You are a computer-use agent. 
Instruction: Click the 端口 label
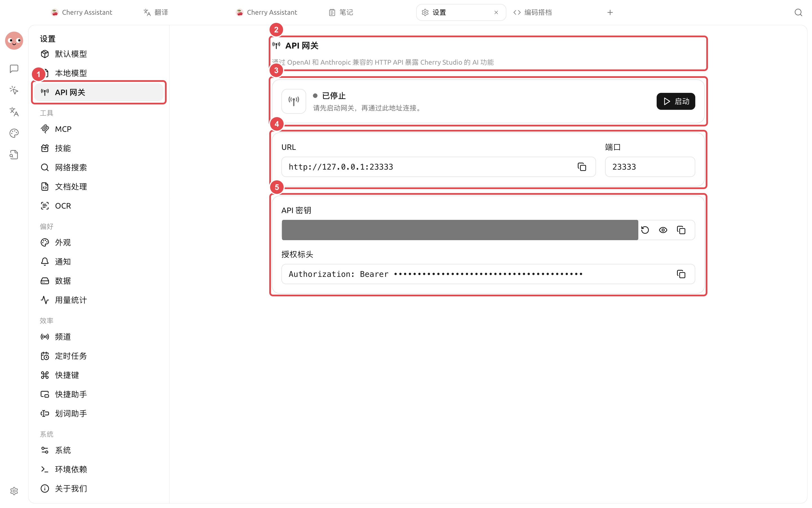click(x=613, y=147)
